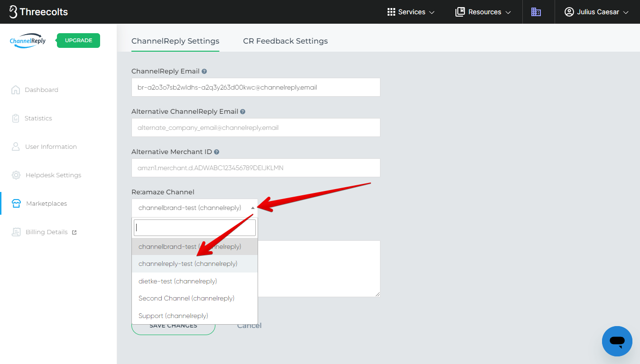Click the Alternative Merchant ID field
The width and height of the screenshot is (640, 364).
[256, 168]
